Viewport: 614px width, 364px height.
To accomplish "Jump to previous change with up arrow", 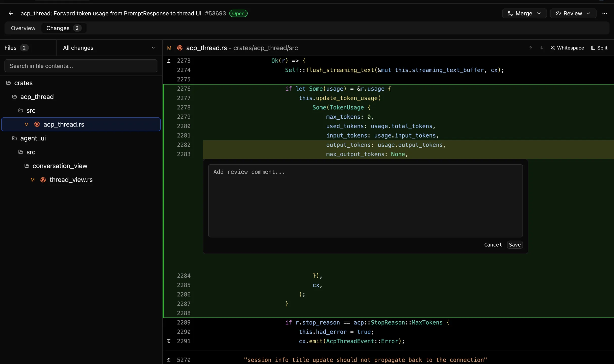I will [x=530, y=48].
